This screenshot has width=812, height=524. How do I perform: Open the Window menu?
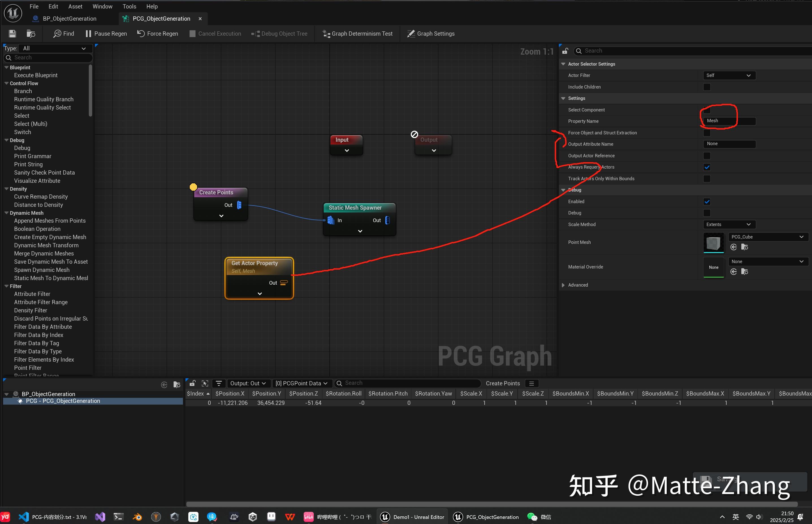pyautogui.click(x=102, y=6)
